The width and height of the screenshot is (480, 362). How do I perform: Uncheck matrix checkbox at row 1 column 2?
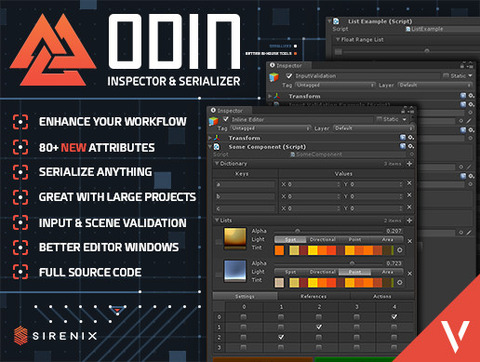(x=319, y=327)
